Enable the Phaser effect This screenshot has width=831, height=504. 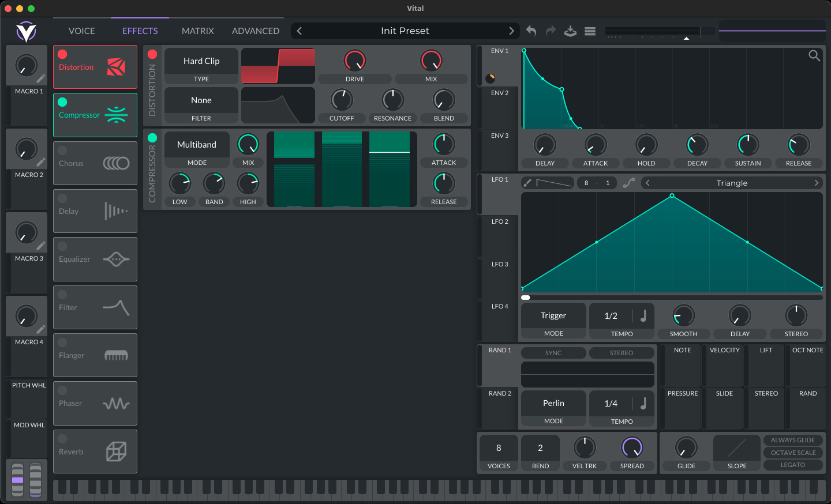(62, 390)
